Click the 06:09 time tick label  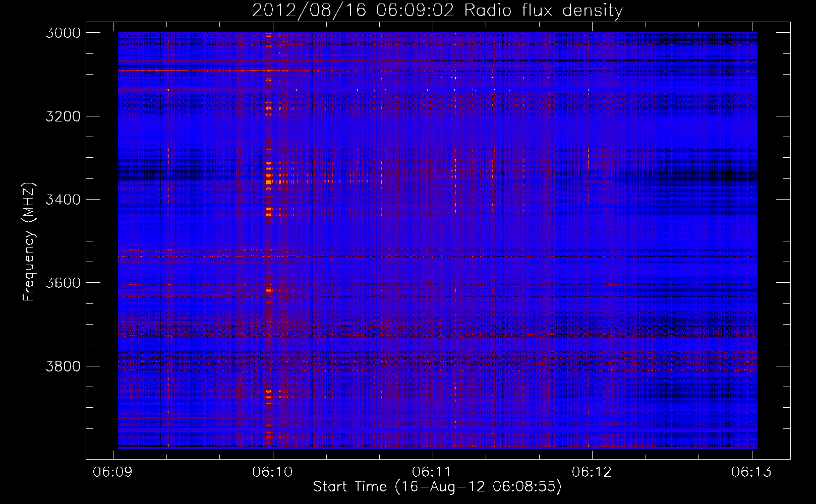point(112,472)
